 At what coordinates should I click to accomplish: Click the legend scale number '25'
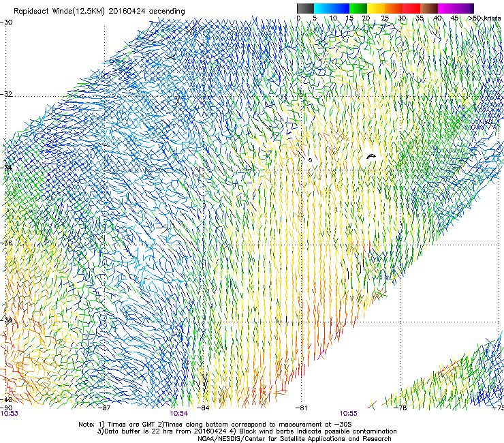pyautogui.click(x=384, y=18)
